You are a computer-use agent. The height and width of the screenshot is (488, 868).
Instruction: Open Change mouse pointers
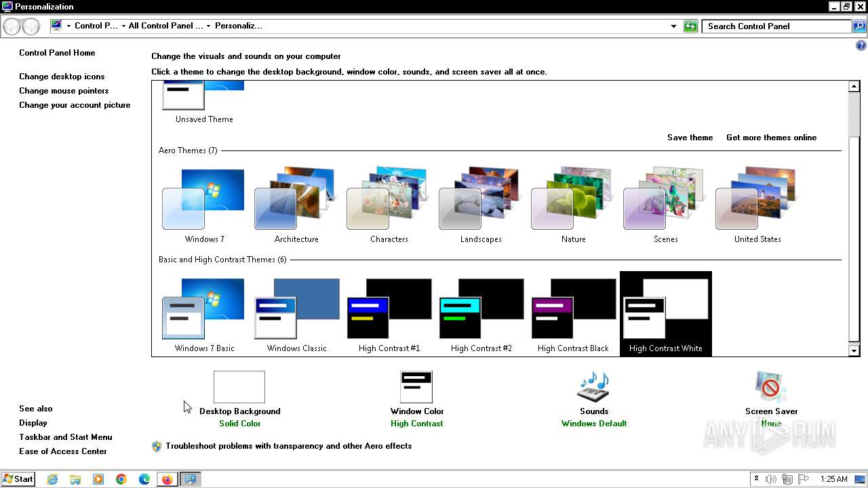tap(64, 91)
